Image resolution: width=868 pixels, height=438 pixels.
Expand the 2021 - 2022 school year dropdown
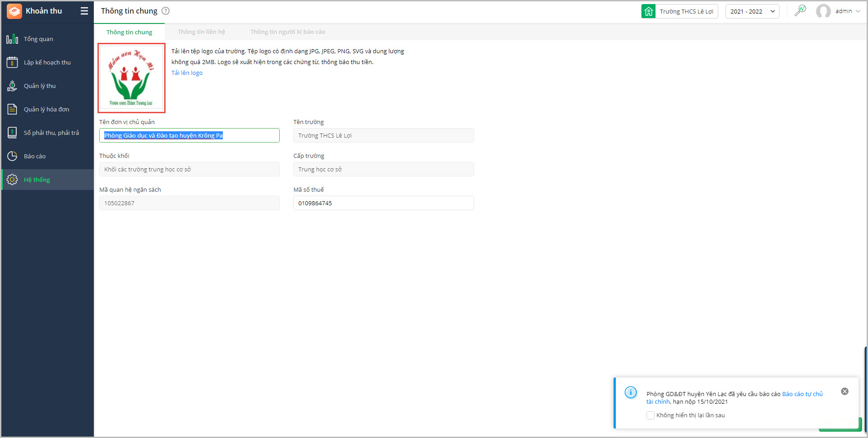(x=752, y=11)
